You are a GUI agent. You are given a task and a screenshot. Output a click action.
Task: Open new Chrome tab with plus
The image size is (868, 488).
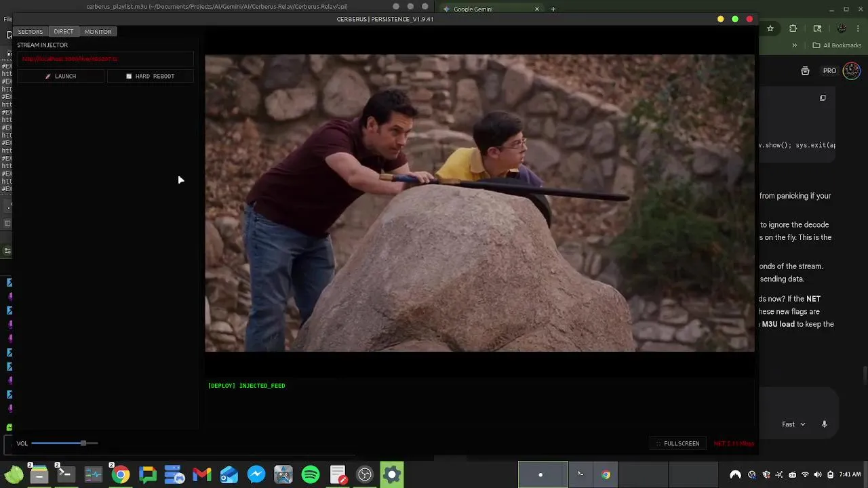pyautogui.click(x=553, y=9)
